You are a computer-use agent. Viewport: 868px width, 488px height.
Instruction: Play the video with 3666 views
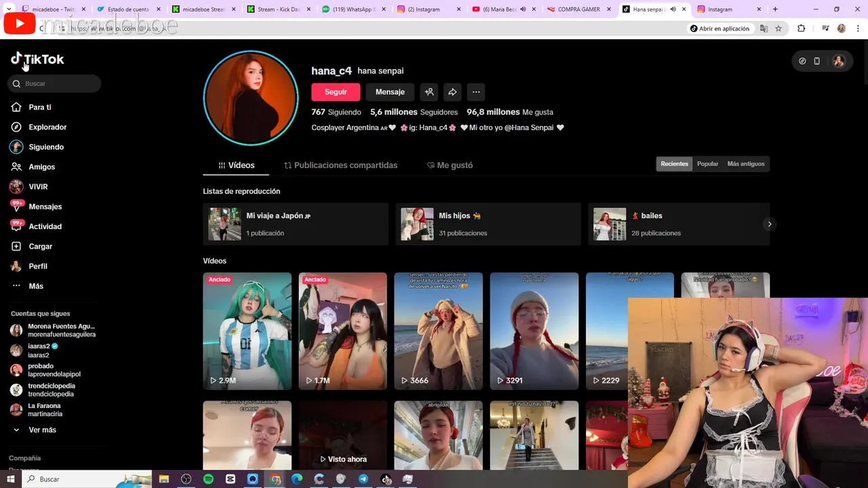coord(438,331)
